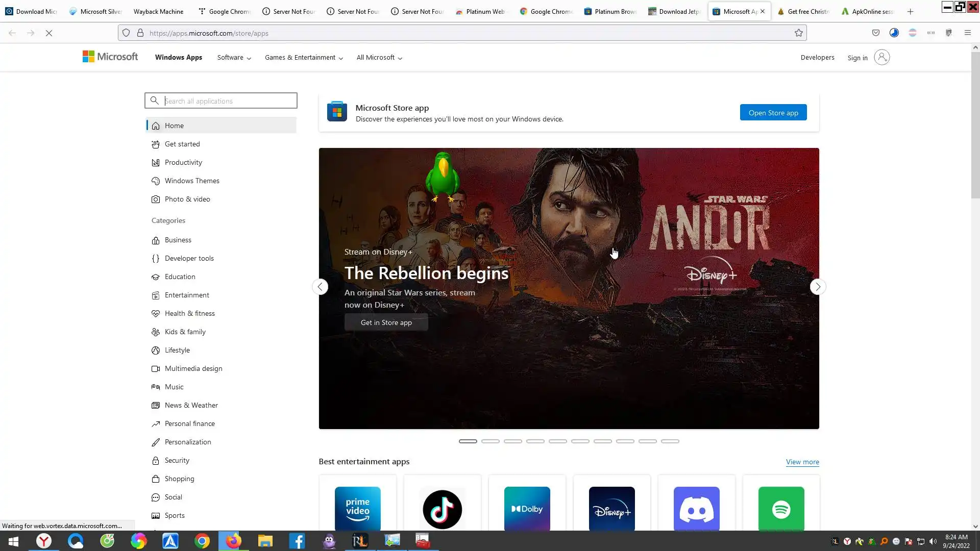This screenshot has height=551, width=980.
Task: Open Firefox hamburger menu icon
Action: [967, 33]
